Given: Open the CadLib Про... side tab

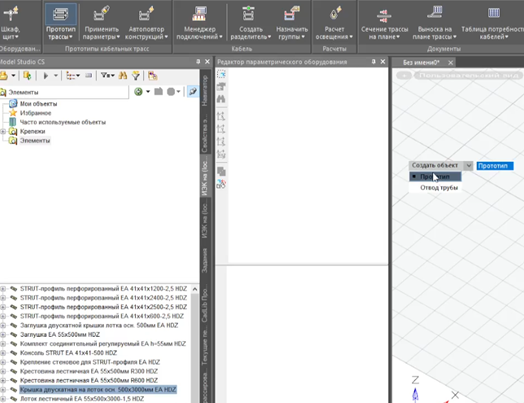Looking at the screenshot, I should [205, 303].
